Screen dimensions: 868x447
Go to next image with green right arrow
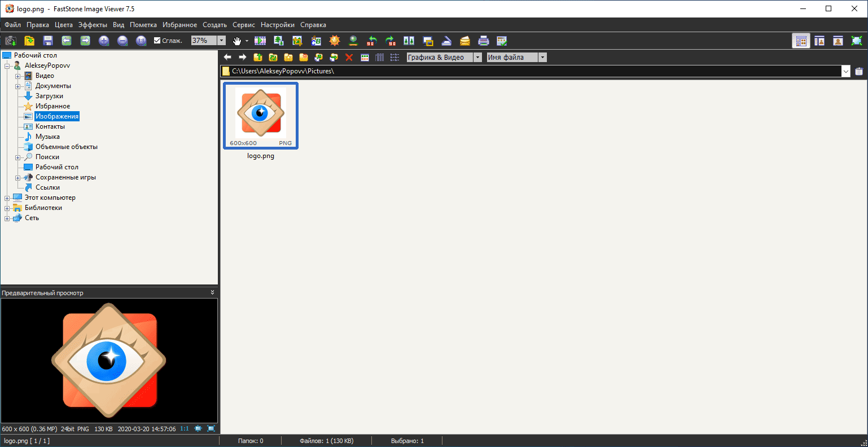click(x=85, y=41)
